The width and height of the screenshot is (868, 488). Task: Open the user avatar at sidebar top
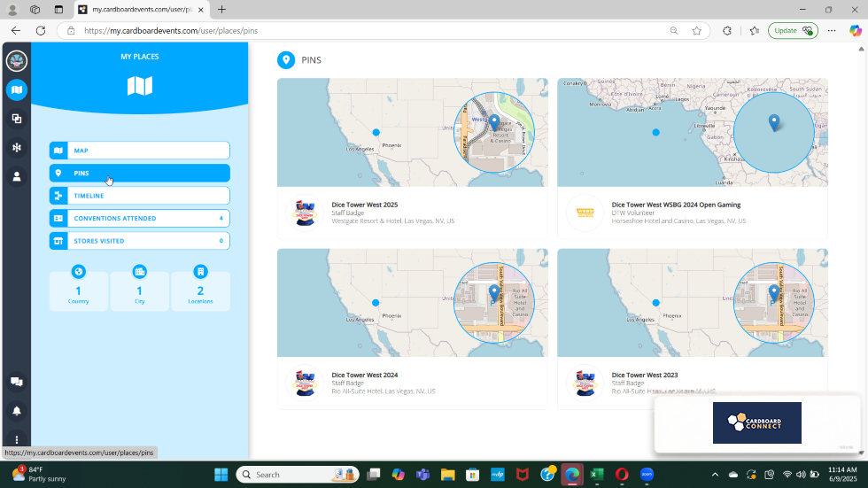16,61
